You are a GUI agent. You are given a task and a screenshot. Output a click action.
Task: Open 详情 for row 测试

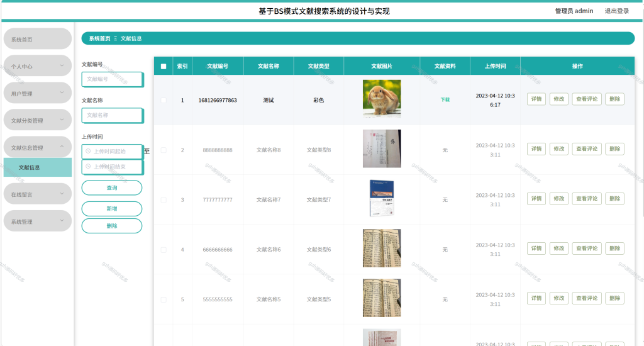[x=536, y=99]
